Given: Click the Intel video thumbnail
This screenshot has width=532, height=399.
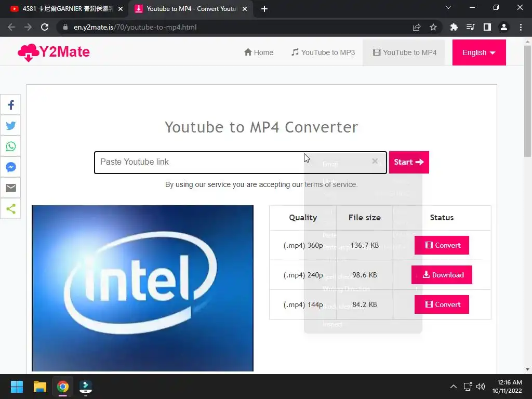Looking at the screenshot, I should (142, 288).
